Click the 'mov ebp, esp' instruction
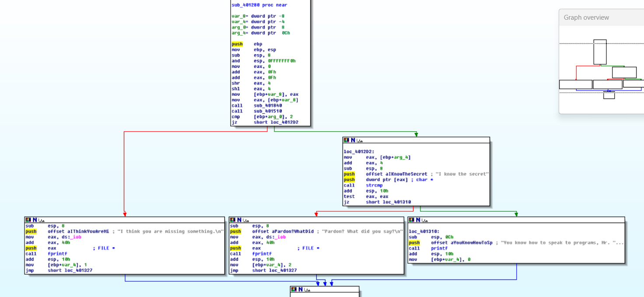This screenshot has height=297, width=644. coord(254,50)
